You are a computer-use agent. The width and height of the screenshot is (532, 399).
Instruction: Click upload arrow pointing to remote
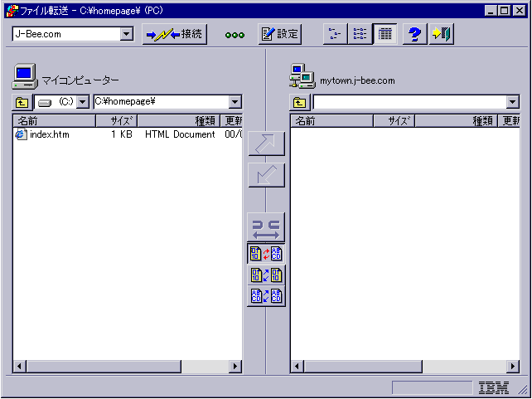click(x=266, y=144)
